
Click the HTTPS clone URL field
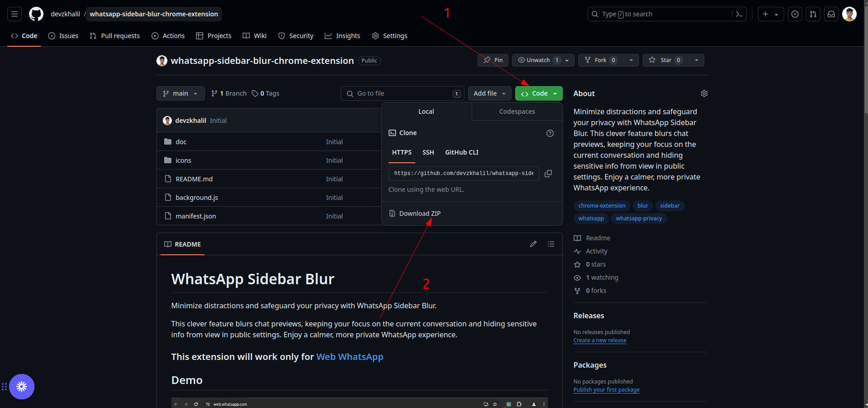[x=463, y=174]
